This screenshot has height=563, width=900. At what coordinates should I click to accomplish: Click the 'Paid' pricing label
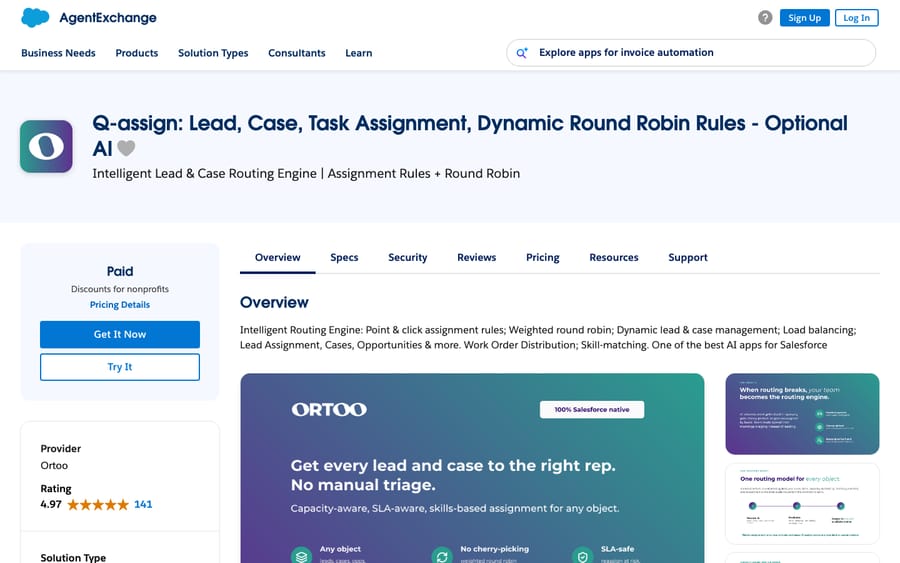[x=120, y=271]
